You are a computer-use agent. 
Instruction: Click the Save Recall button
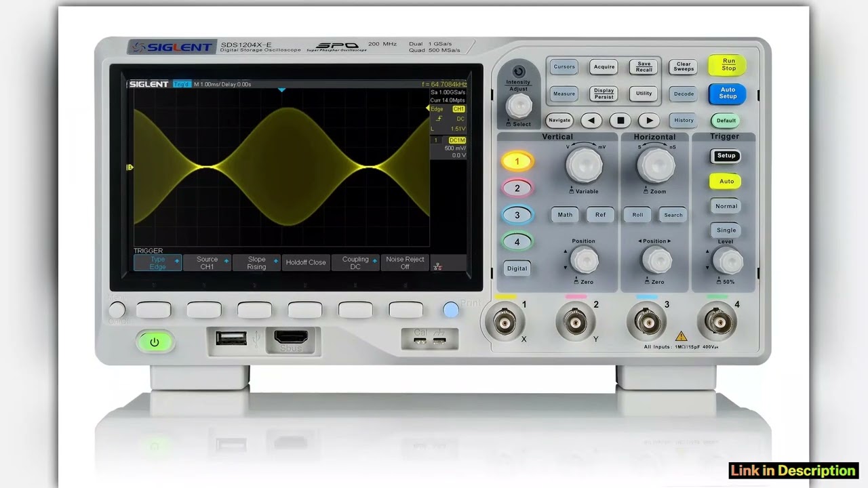(x=644, y=66)
